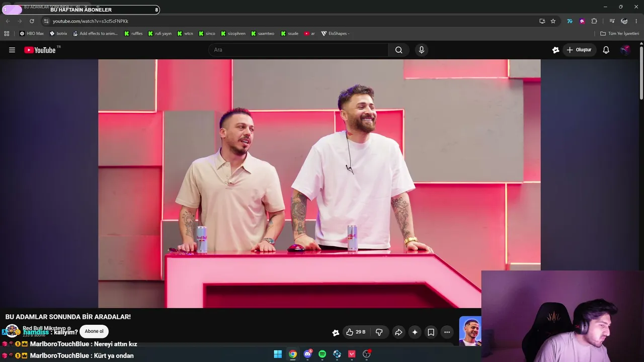The image size is (644, 362).
Task: Click Chrome icon in the taskbar
Action: pyautogui.click(x=292, y=354)
